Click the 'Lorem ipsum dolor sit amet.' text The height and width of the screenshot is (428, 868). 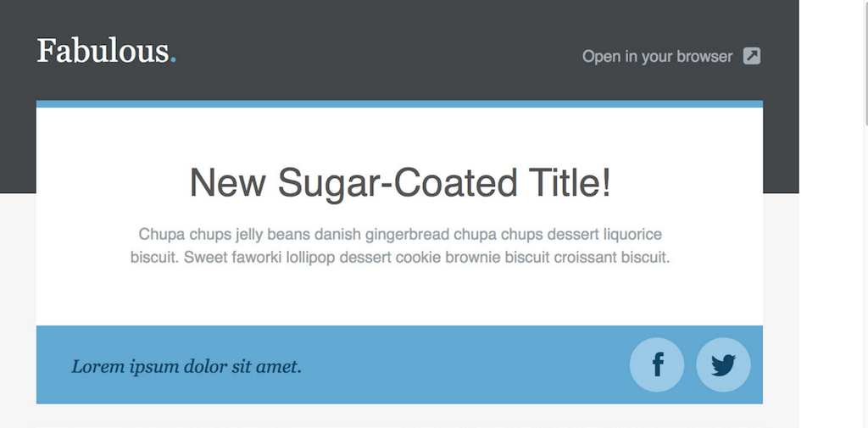click(x=186, y=366)
